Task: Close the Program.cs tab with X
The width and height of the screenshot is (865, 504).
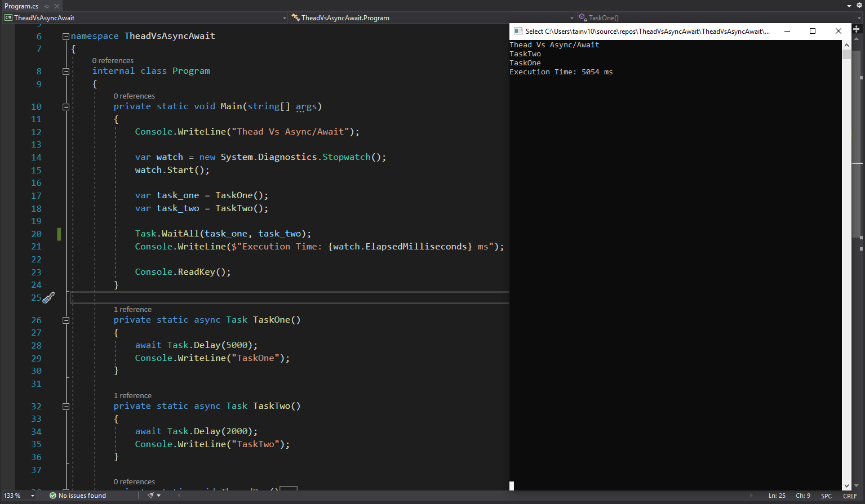Action: click(56, 6)
